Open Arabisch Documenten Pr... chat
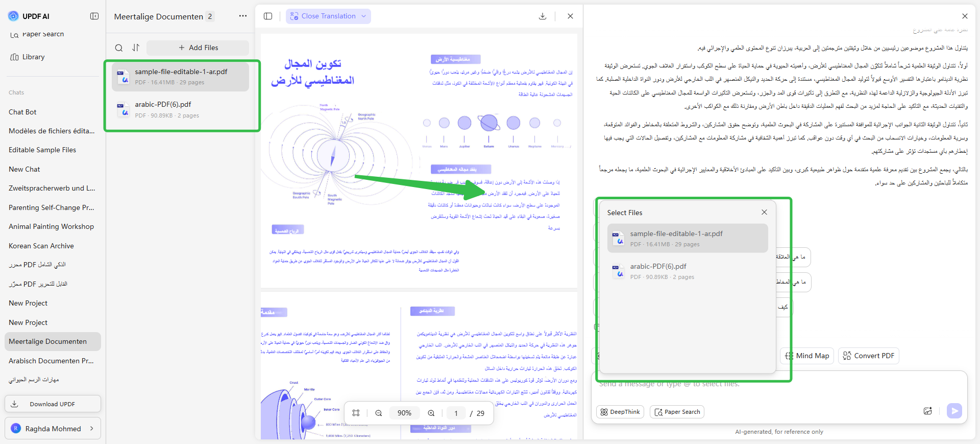 (51, 361)
